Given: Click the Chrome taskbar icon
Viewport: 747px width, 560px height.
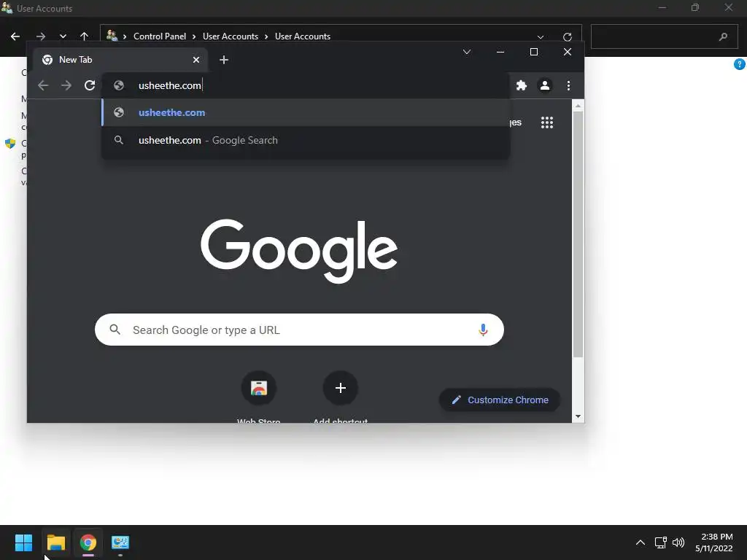Looking at the screenshot, I should click(88, 542).
